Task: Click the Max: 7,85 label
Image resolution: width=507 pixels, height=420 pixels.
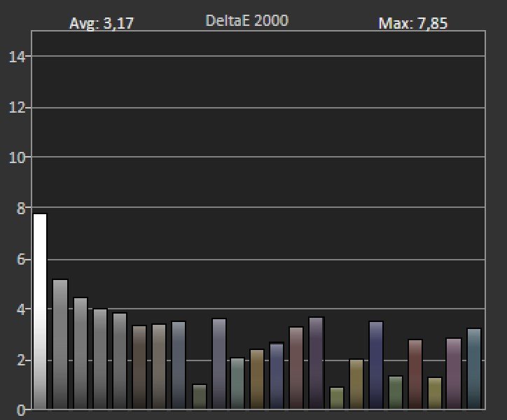Action: (412, 24)
